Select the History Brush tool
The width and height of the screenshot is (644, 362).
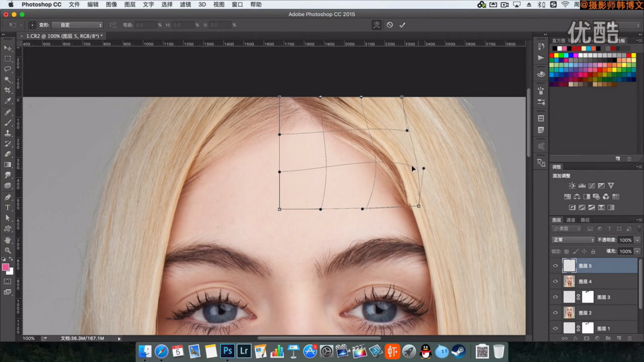[x=8, y=144]
